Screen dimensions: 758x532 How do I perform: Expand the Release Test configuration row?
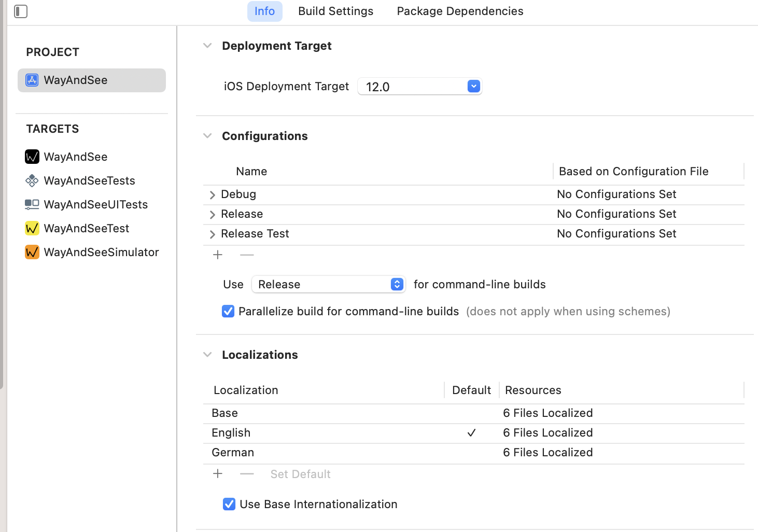click(x=212, y=234)
